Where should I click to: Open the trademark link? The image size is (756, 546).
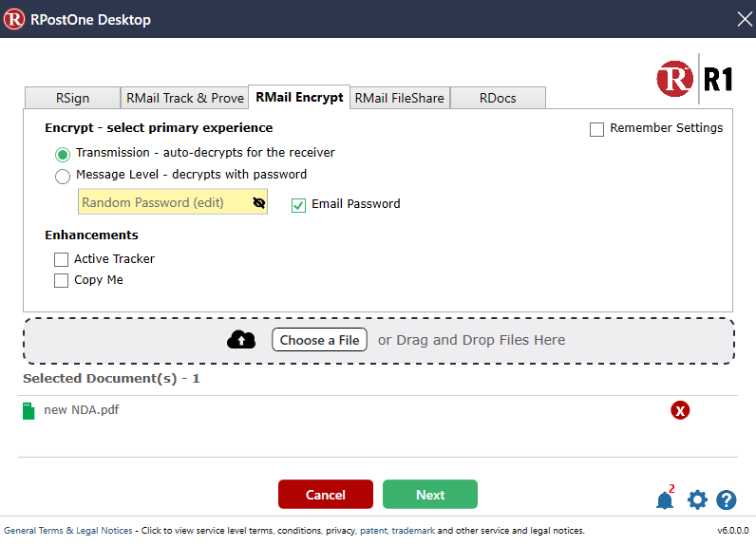pos(413,531)
